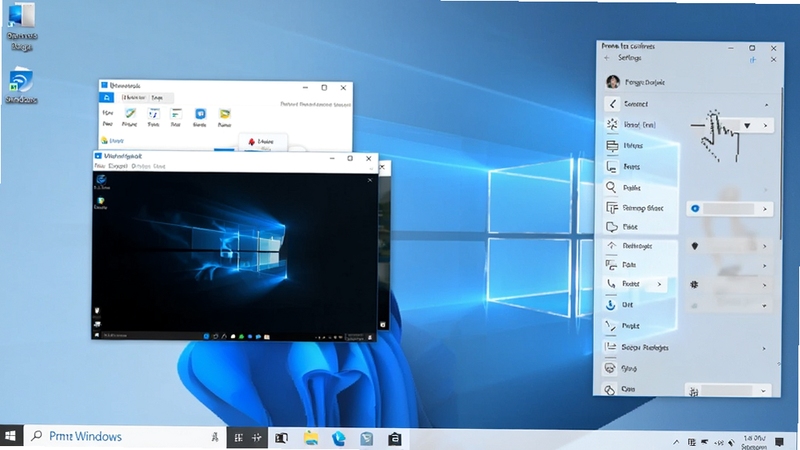Screen dimensions: 800x450
Task: Click the Settings panel vertical scrollbar
Action: (781, 163)
